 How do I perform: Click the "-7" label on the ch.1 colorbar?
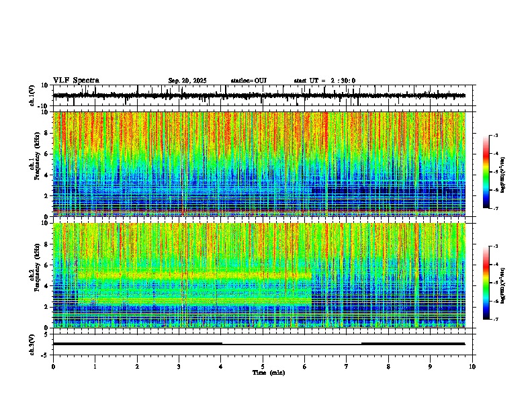click(x=495, y=208)
